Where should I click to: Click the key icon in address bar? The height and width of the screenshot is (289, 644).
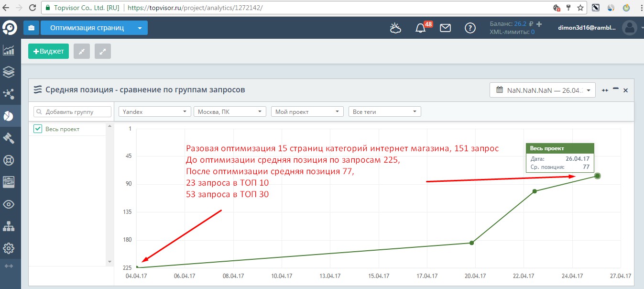tap(568, 8)
